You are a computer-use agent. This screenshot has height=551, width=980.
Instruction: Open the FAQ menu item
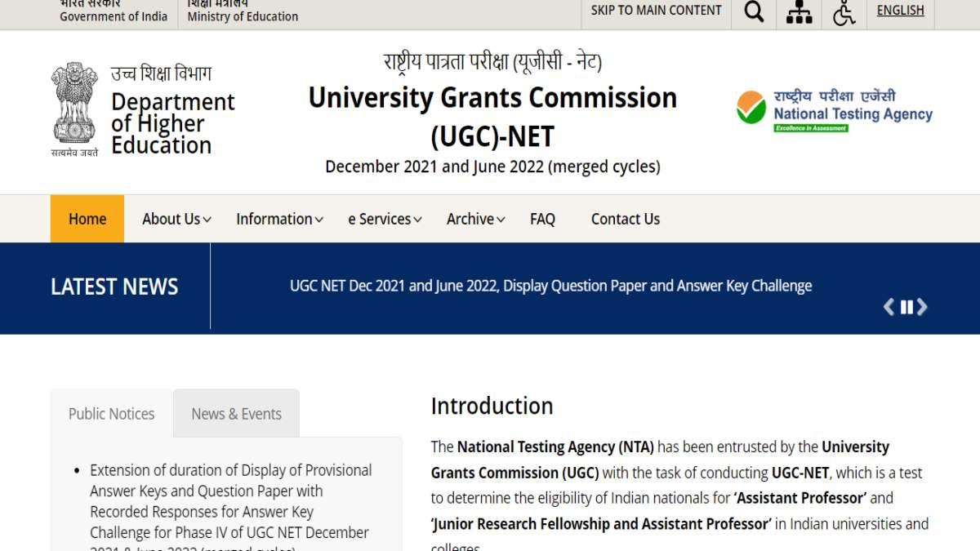click(x=542, y=219)
